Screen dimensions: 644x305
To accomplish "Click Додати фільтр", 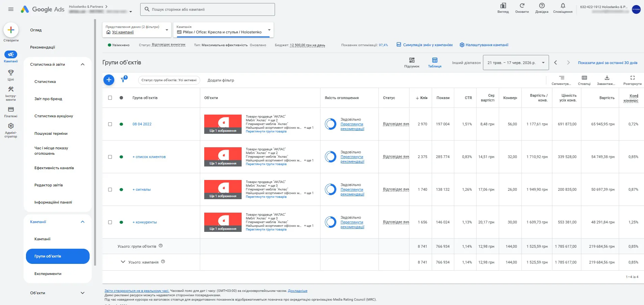I will pos(221,80).
